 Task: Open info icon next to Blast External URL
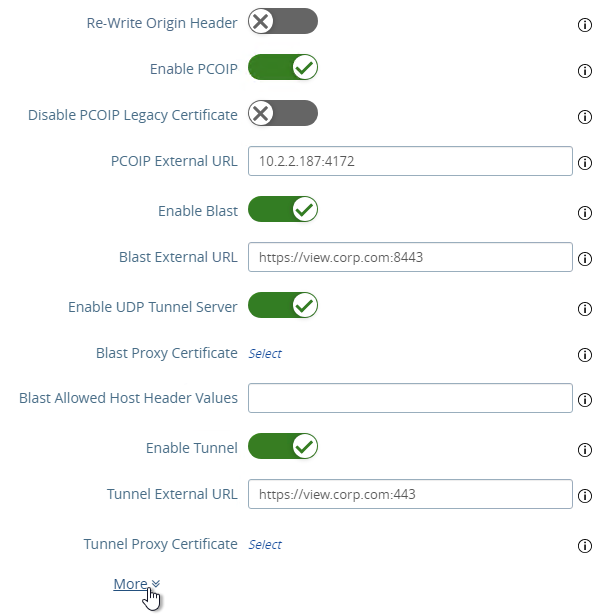(x=584, y=259)
